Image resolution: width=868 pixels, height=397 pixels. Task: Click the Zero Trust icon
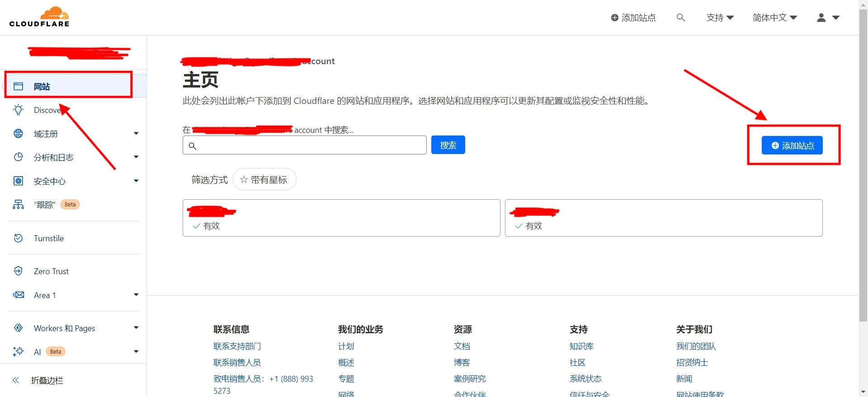[19, 271]
